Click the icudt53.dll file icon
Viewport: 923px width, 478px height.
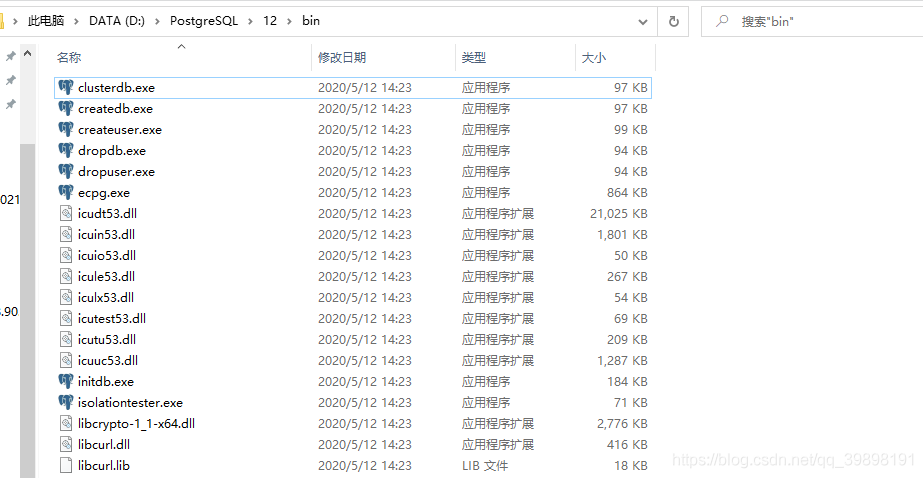(x=66, y=214)
